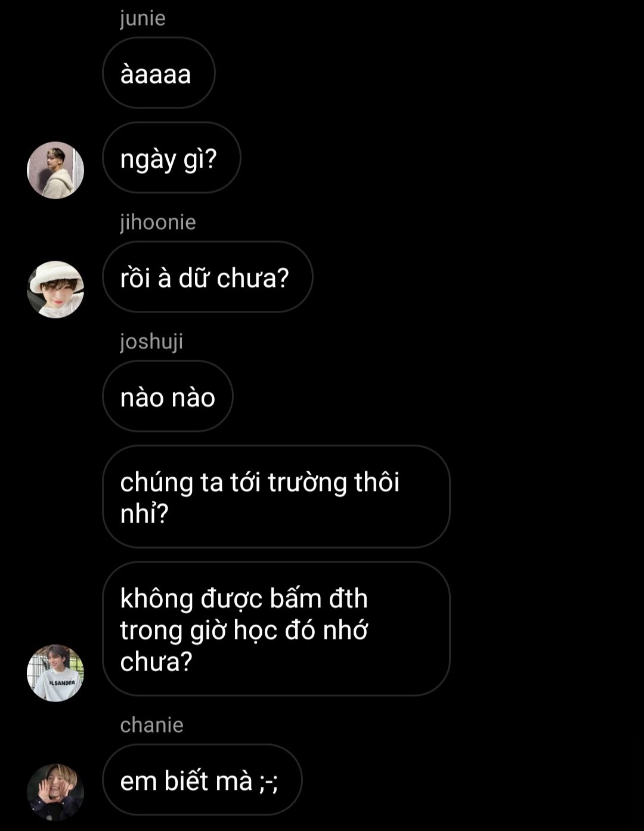This screenshot has width=644, height=831.
Task: Select the sender name 'junie'
Action: coord(143,18)
